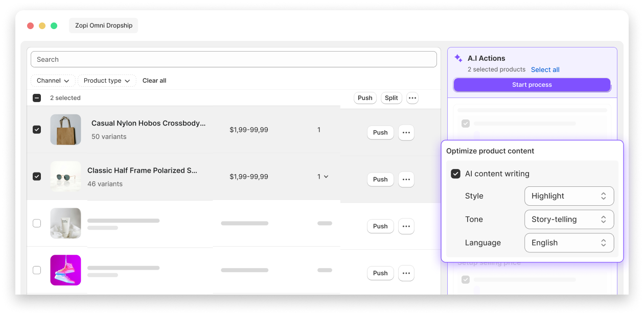The height and width of the screenshot is (315, 644).
Task: Click the Casual Nylon Hobos price $1,99-99,99
Action: [x=249, y=130]
